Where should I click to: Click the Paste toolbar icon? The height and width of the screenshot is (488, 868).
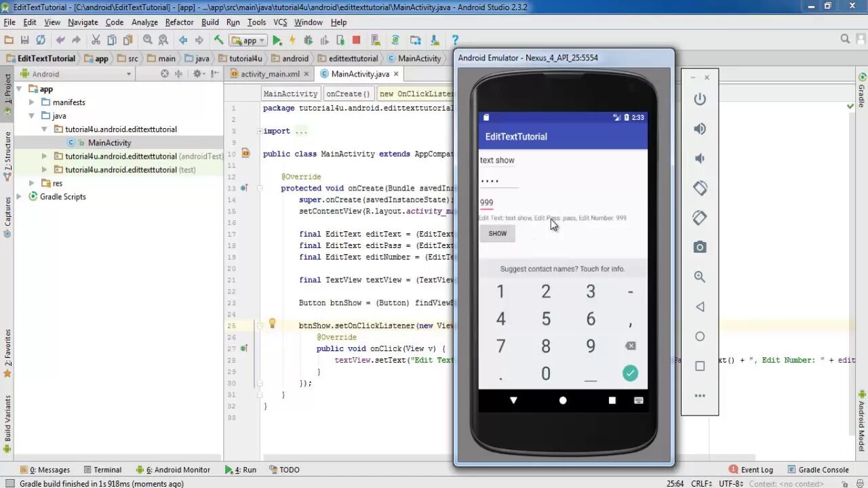pos(127,40)
